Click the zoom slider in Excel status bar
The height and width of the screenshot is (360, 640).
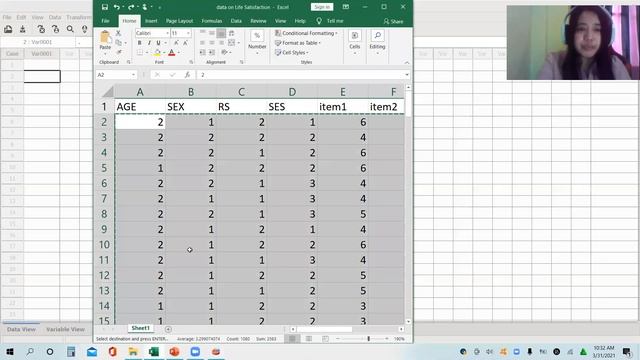(x=368, y=339)
